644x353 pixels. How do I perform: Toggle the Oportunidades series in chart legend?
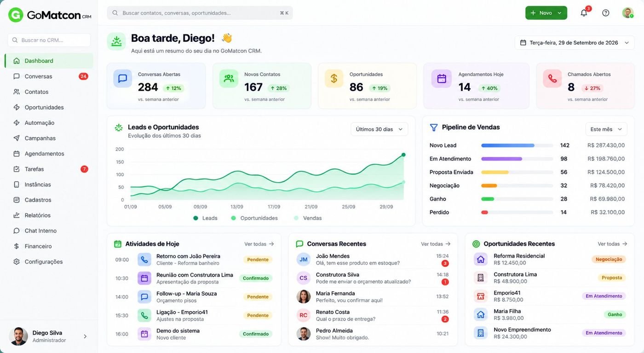click(x=254, y=218)
